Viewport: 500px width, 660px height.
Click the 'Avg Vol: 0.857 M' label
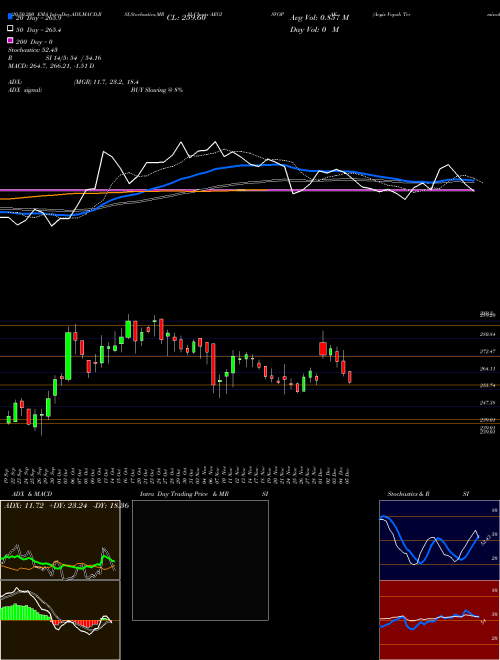click(319, 18)
